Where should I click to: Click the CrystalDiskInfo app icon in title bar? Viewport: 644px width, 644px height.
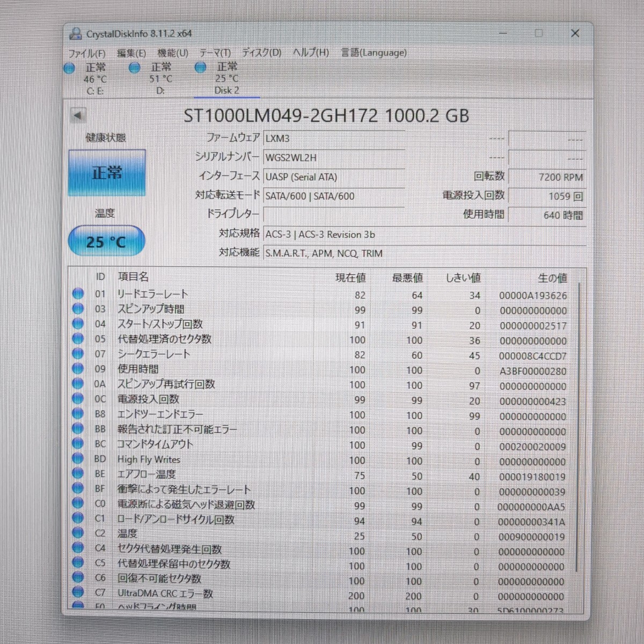coord(76,33)
